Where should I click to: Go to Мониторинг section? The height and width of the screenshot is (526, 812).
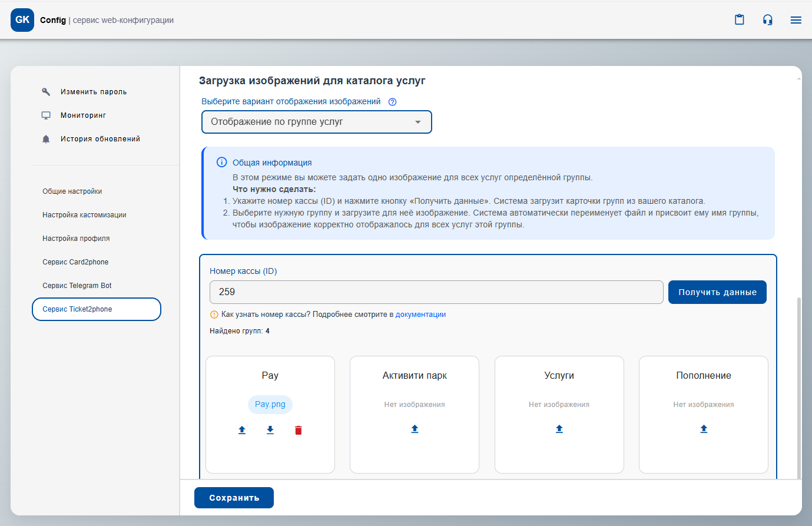[x=83, y=115]
